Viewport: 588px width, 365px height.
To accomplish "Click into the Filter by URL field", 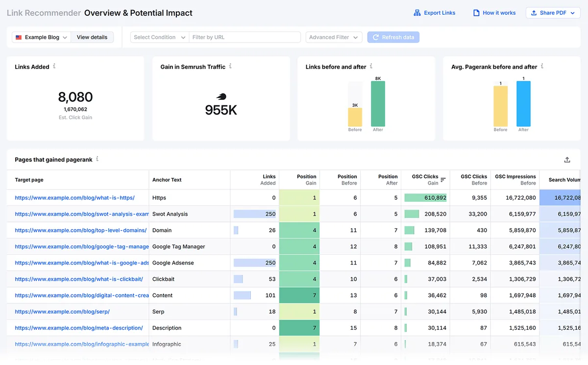I will [245, 37].
